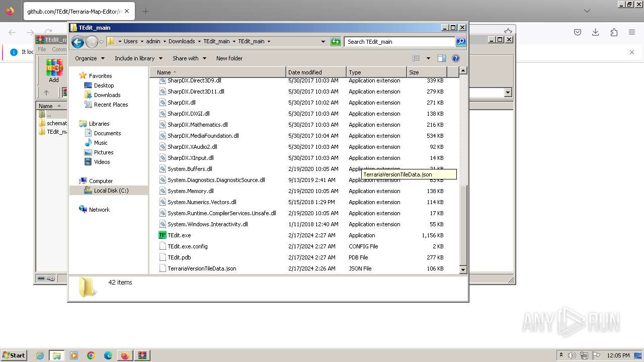Click the Change your view icon
The height and width of the screenshot is (362, 644).
tap(416, 58)
